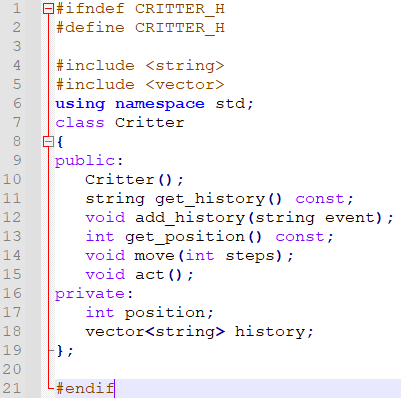Click 'get_position()' function name
The image size is (401, 398).
tap(194, 237)
